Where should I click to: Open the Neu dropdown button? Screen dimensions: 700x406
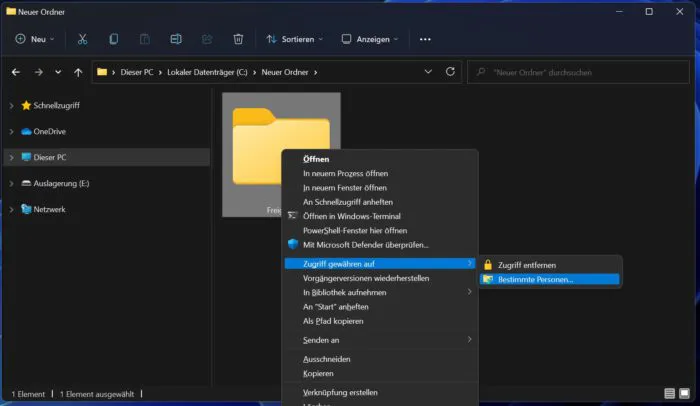tap(34, 39)
